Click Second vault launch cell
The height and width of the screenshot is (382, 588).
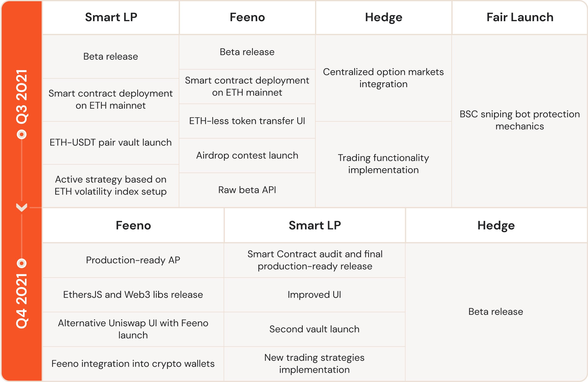[x=314, y=329]
